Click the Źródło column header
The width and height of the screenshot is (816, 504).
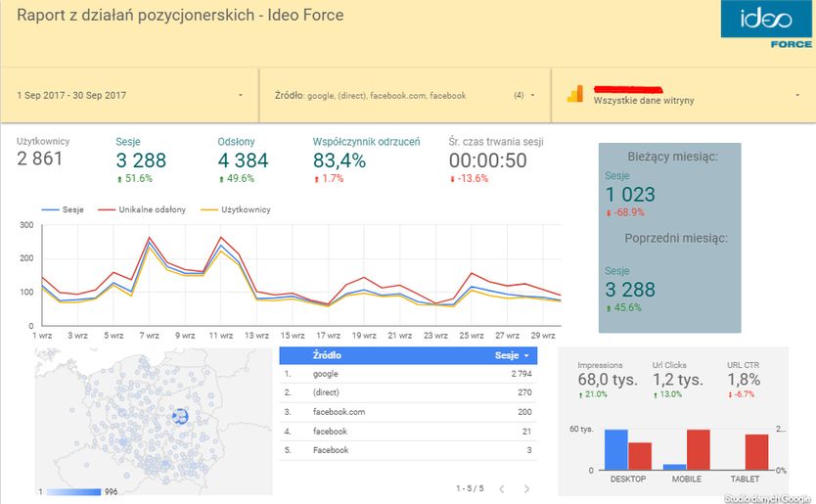click(x=327, y=355)
